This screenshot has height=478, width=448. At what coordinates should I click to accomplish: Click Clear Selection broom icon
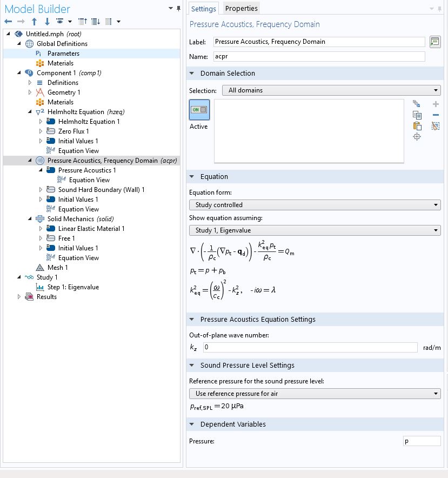coord(436,126)
